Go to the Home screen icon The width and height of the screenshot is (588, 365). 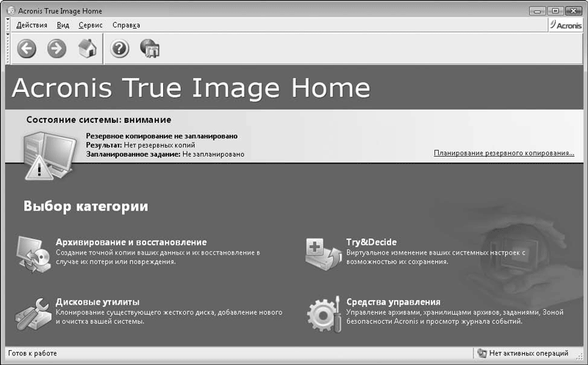pos(87,49)
